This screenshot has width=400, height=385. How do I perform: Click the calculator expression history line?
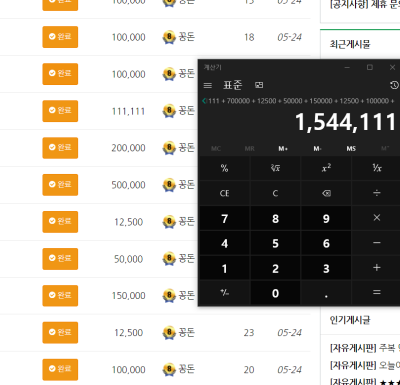pos(301,101)
